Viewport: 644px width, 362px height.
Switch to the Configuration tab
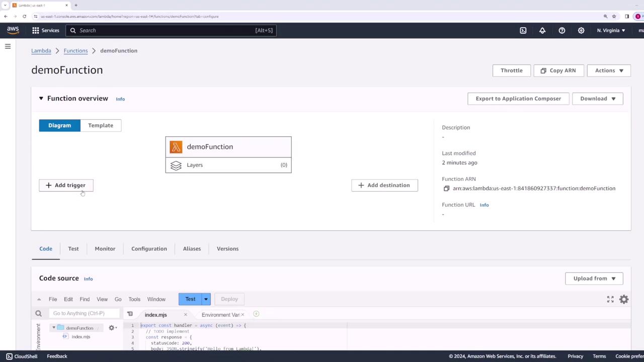(x=149, y=249)
